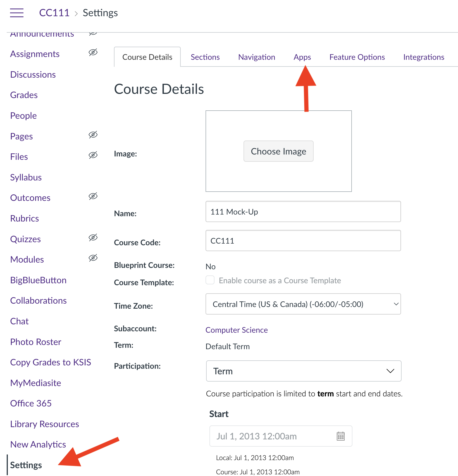
Task: Open the hamburger navigation menu
Action: pos(17,13)
